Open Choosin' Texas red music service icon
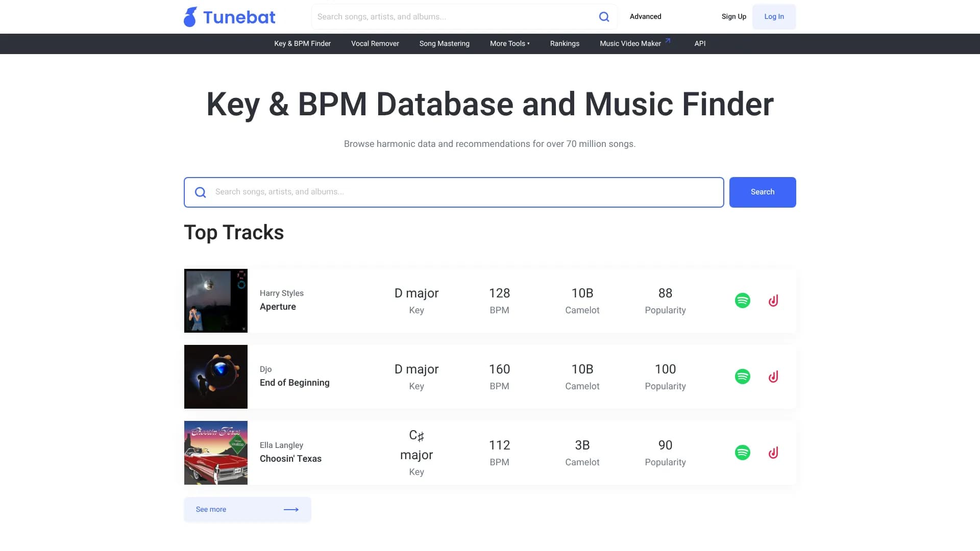980x551 pixels. (x=773, y=453)
